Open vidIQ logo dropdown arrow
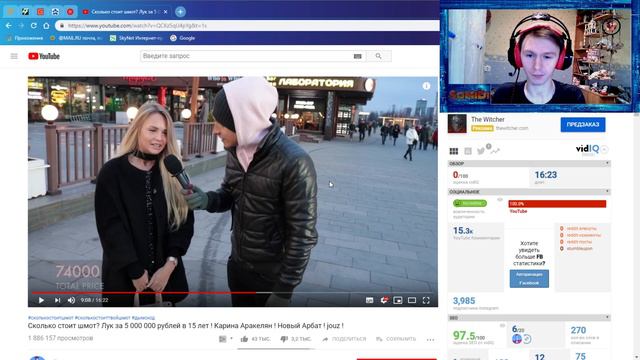 pyautogui.click(x=604, y=149)
